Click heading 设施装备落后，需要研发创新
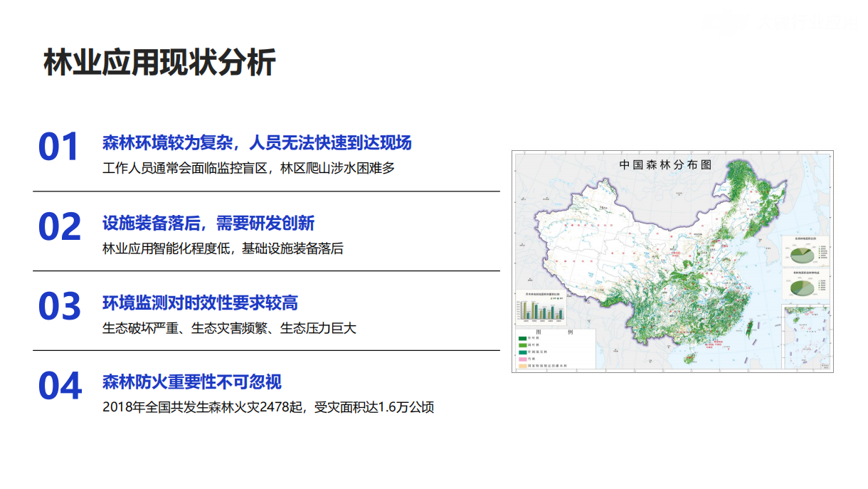This screenshot has height=489, width=868. pos(208,223)
